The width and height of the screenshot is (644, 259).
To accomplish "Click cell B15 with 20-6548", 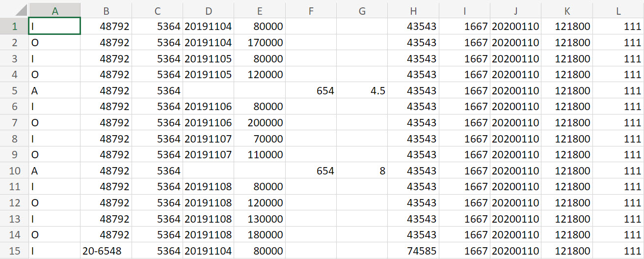I will [107, 250].
